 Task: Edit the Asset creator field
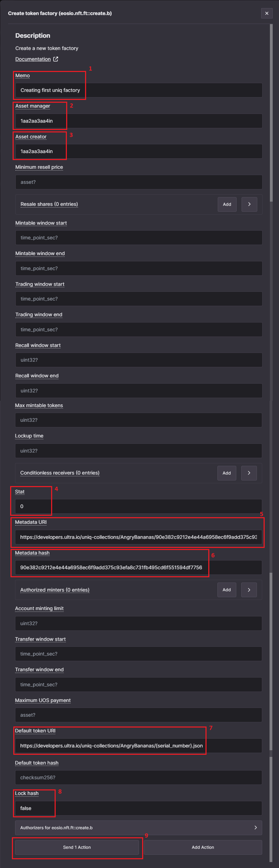coord(138,151)
